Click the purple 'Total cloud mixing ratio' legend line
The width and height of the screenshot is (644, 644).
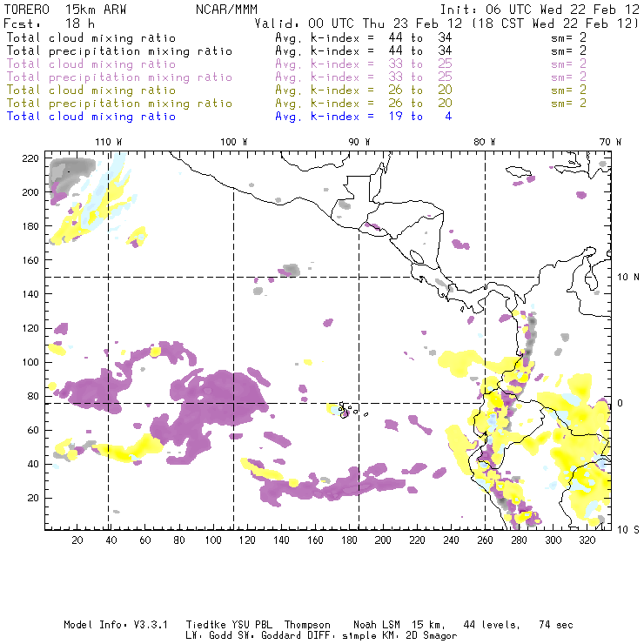click(91, 64)
